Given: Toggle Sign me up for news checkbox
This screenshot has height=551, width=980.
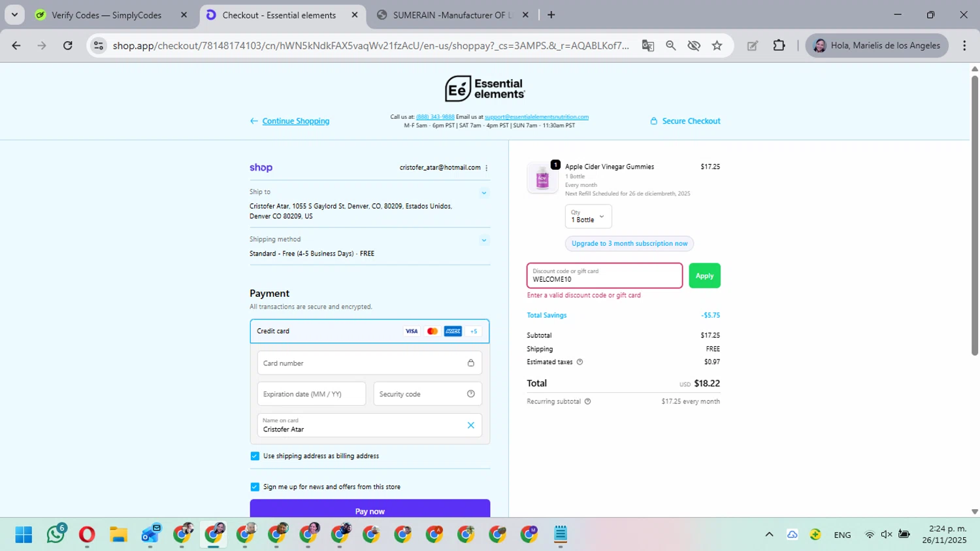Looking at the screenshot, I should [x=255, y=487].
